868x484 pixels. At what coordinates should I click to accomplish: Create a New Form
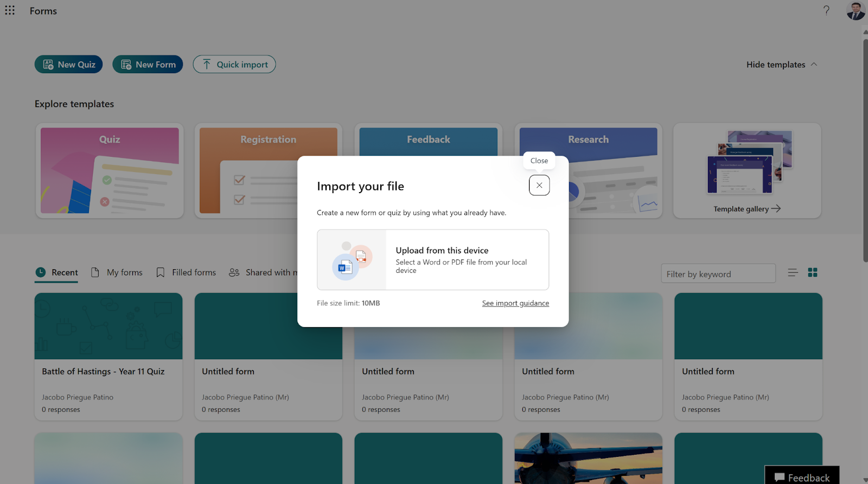click(148, 64)
